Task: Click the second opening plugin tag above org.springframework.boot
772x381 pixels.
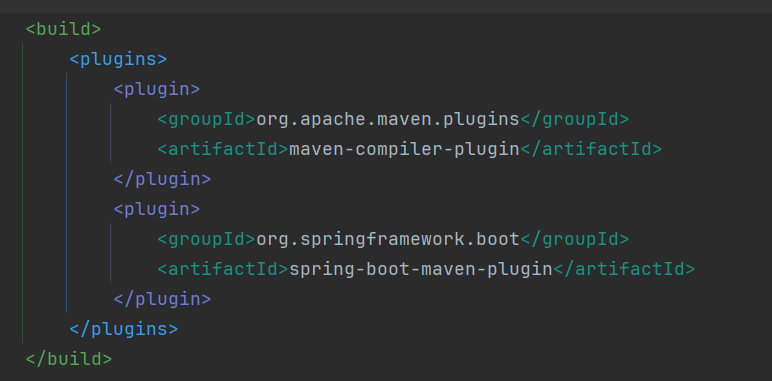Action: tap(157, 209)
